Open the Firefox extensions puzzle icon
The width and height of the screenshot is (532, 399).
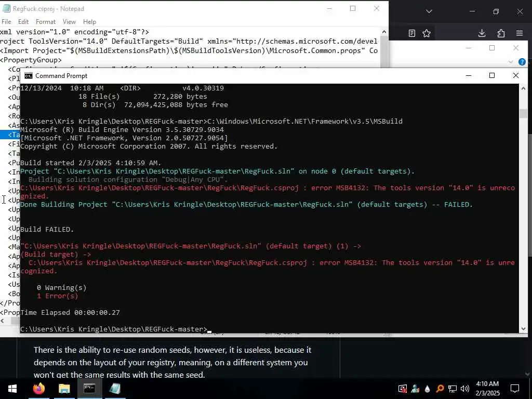[x=501, y=33]
